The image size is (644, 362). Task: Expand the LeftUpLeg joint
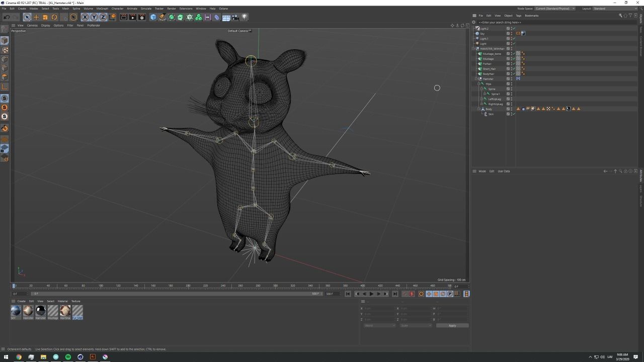(481, 99)
